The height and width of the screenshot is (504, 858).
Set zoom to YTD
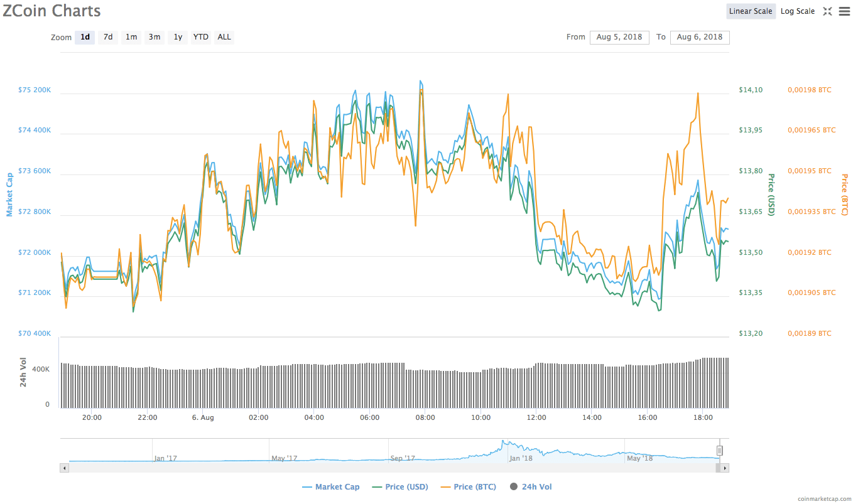click(x=201, y=37)
